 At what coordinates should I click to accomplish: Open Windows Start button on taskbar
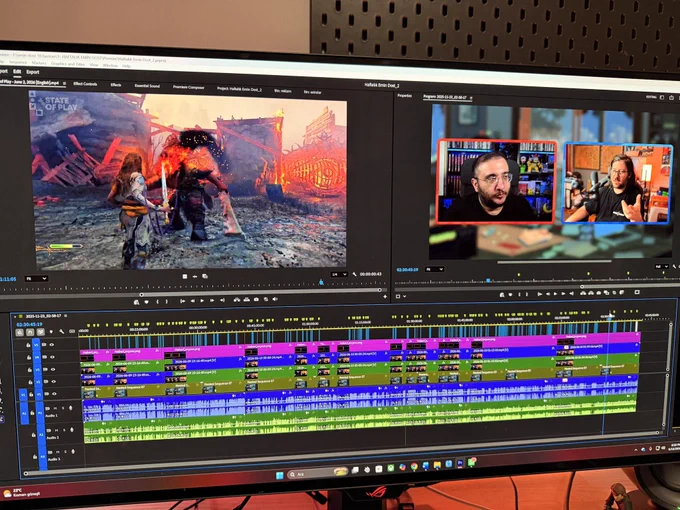click(280, 475)
